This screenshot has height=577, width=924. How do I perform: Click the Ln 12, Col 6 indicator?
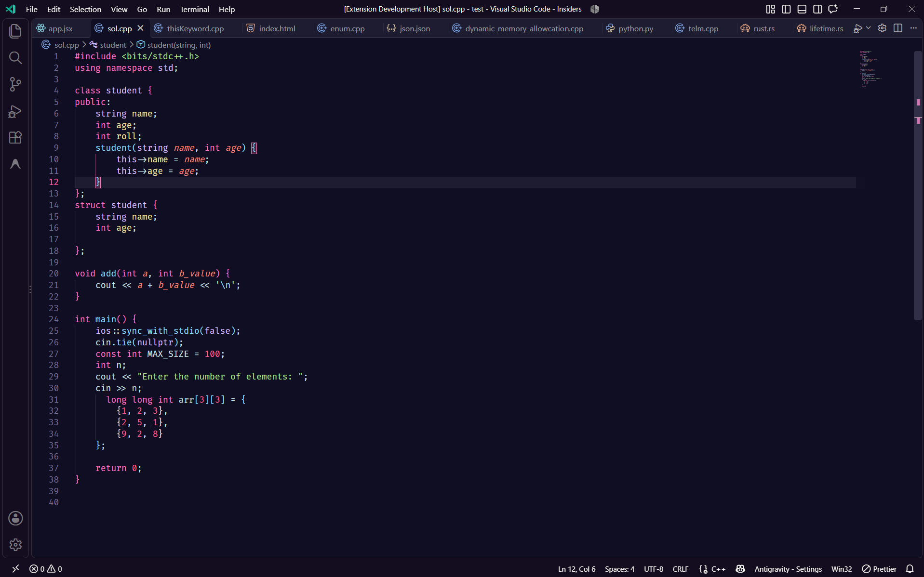click(x=576, y=569)
